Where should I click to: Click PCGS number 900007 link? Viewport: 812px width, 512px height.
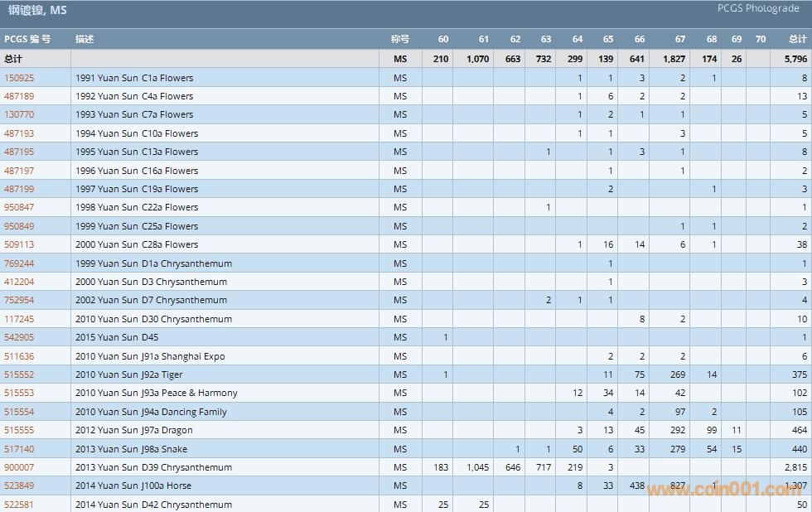pos(19,467)
